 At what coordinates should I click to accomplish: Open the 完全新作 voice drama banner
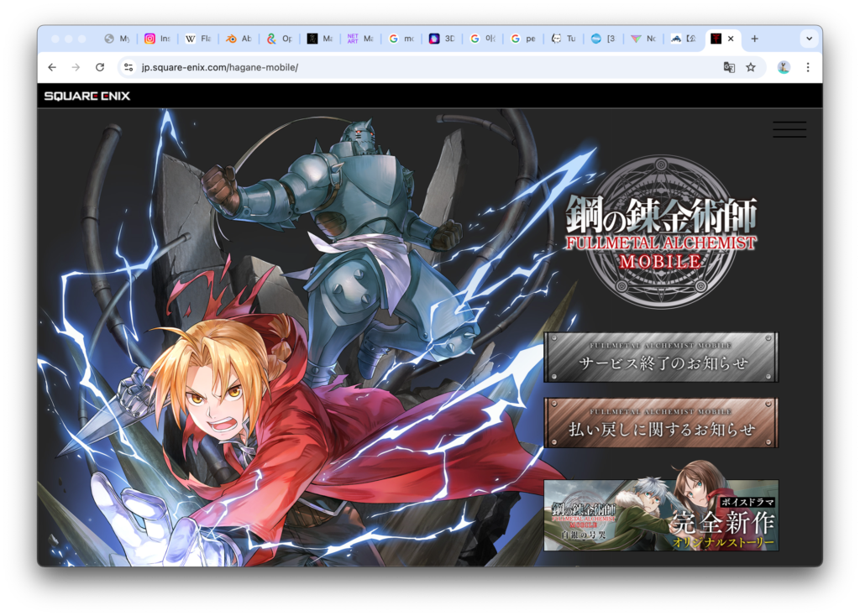click(661, 515)
